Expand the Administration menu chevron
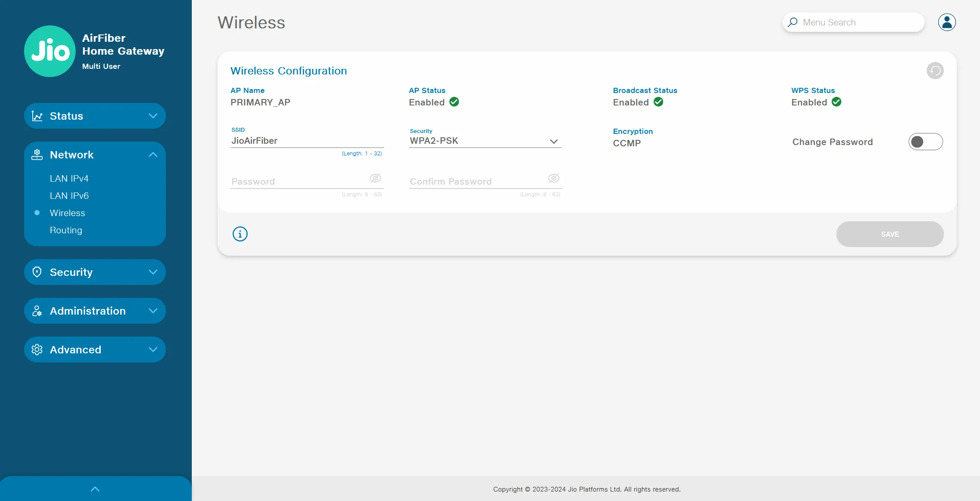980x501 pixels. click(x=153, y=311)
